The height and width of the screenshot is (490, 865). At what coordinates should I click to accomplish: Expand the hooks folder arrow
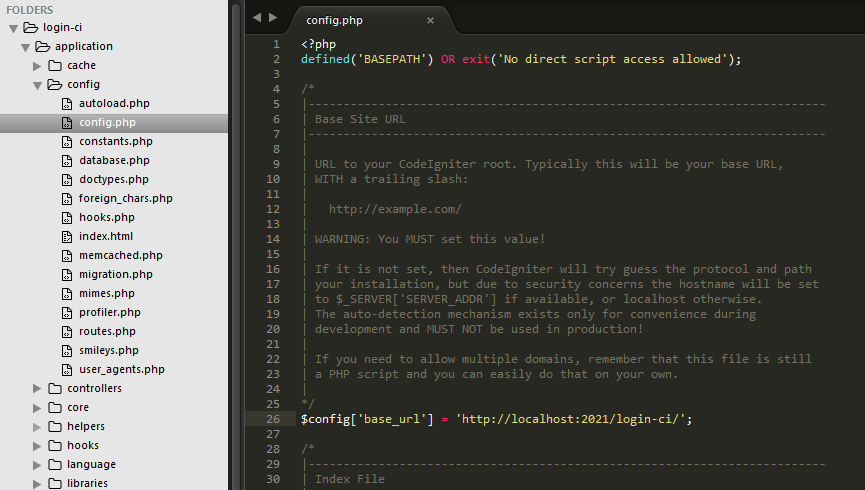point(37,446)
